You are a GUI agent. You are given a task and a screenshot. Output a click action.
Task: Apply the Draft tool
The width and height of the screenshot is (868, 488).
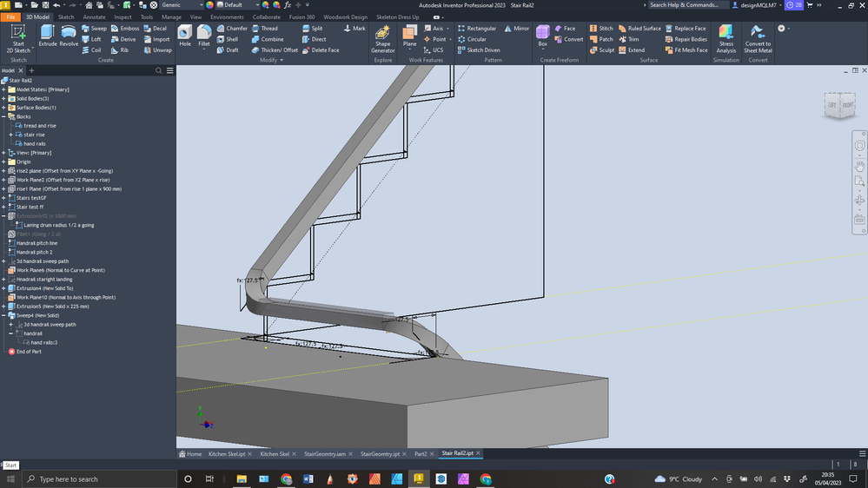228,49
